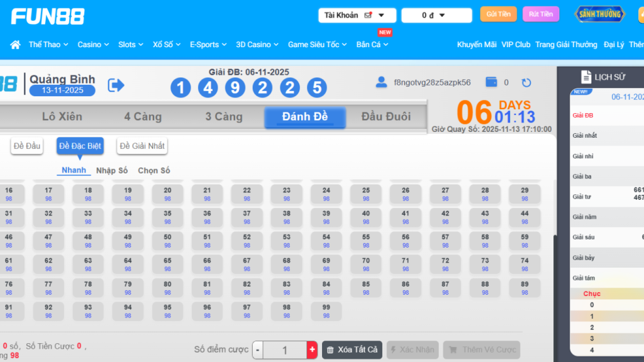Click the refresh icon next to the wallet

point(526,82)
